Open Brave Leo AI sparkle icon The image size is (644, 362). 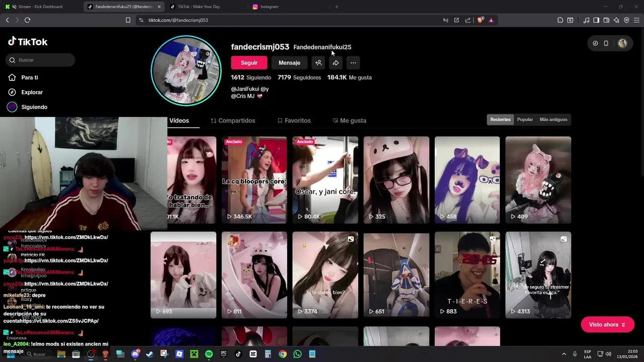point(616,20)
